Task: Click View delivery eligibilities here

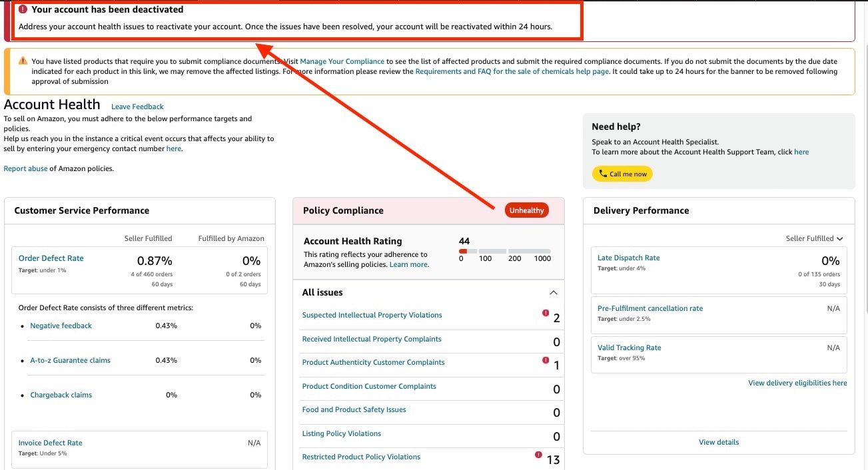Action: 797,383
